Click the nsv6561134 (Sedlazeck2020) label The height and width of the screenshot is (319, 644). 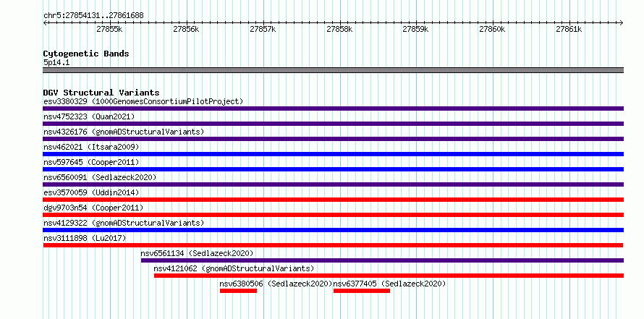(x=197, y=253)
